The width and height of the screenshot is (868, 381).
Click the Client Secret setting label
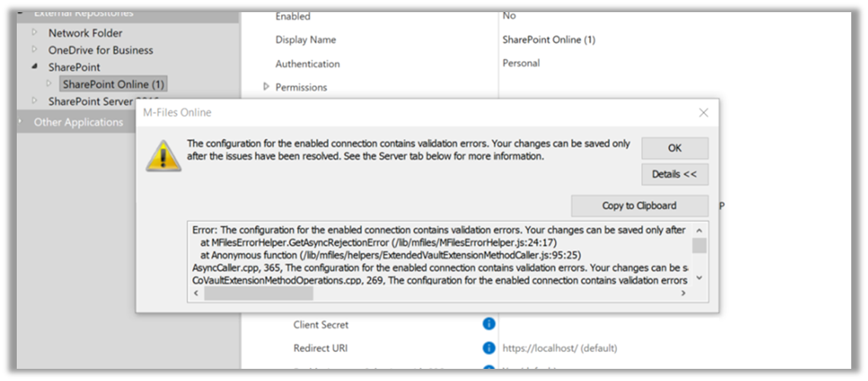[321, 325]
